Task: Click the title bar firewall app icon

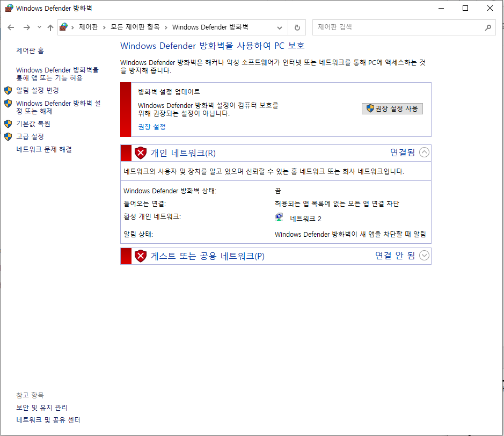Action: pyautogui.click(x=9, y=9)
